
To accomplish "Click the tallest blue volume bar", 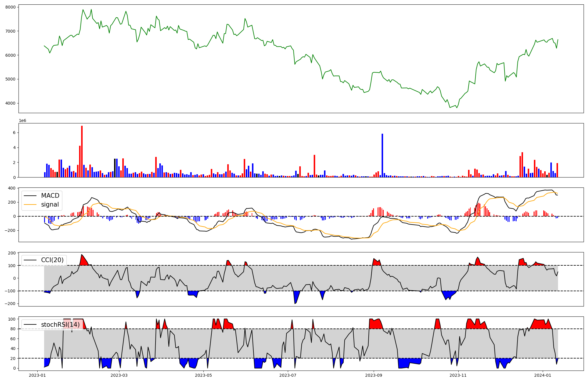I will click(382, 155).
